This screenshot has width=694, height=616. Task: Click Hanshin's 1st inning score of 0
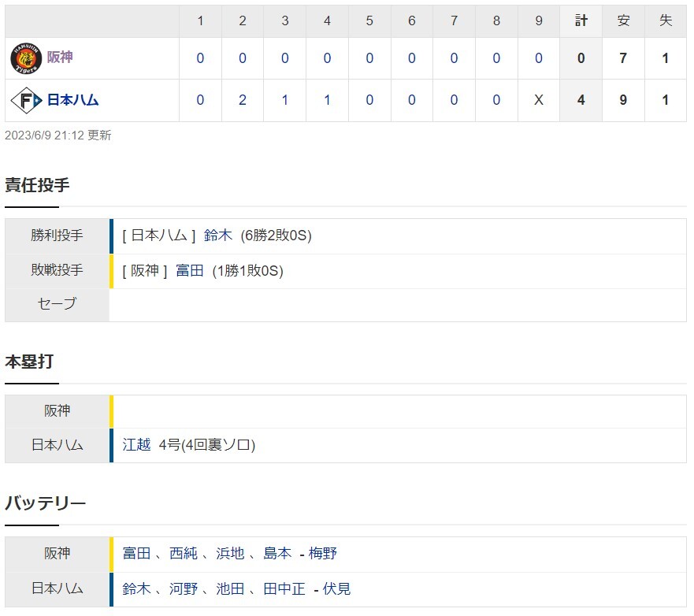point(200,58)
